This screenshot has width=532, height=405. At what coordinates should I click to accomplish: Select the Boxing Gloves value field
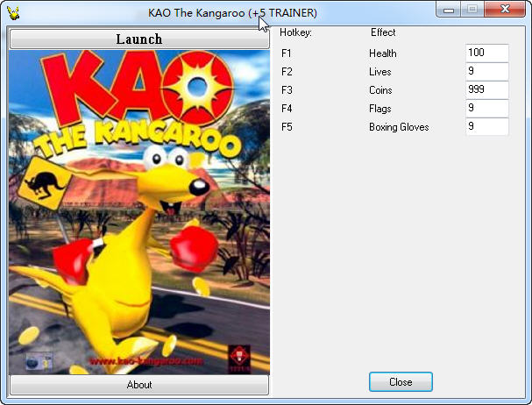tap(487, 126)
